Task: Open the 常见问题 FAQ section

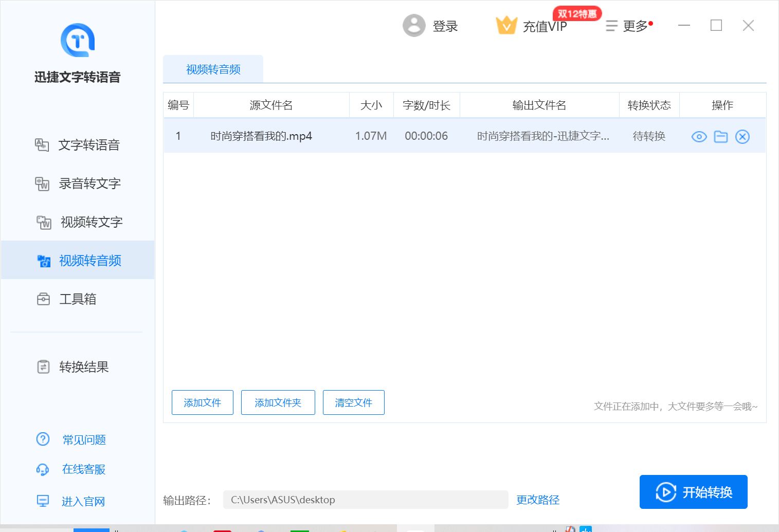Action: coord(83,439)
